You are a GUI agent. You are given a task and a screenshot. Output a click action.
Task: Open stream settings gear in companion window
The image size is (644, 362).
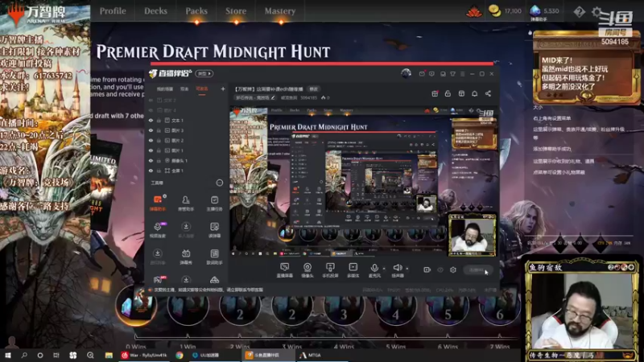tap(453, 269)
